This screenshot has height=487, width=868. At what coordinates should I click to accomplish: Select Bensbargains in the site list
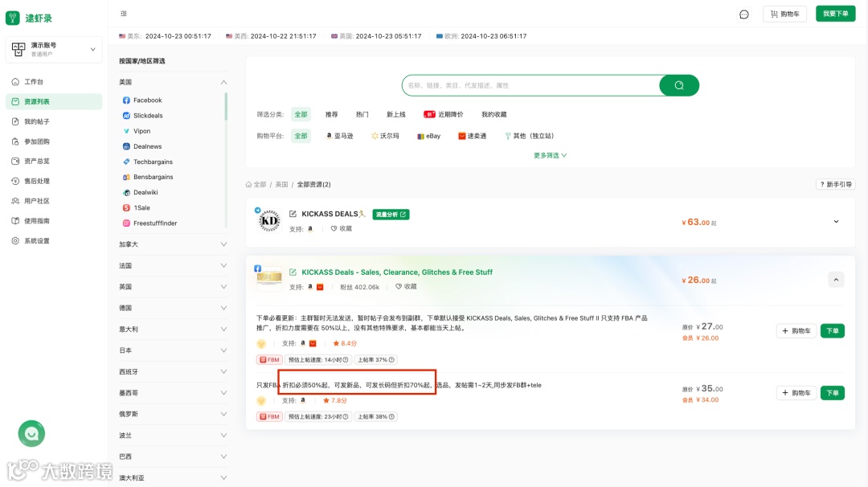tap(148, 177)
